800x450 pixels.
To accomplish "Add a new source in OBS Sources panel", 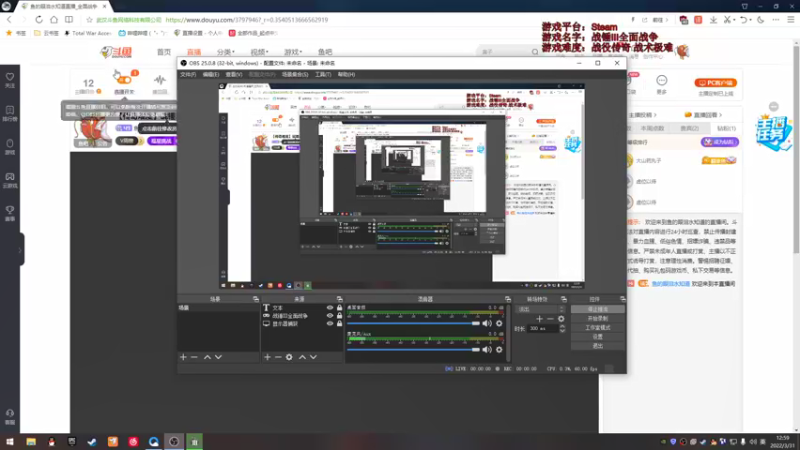I will 267,357.
